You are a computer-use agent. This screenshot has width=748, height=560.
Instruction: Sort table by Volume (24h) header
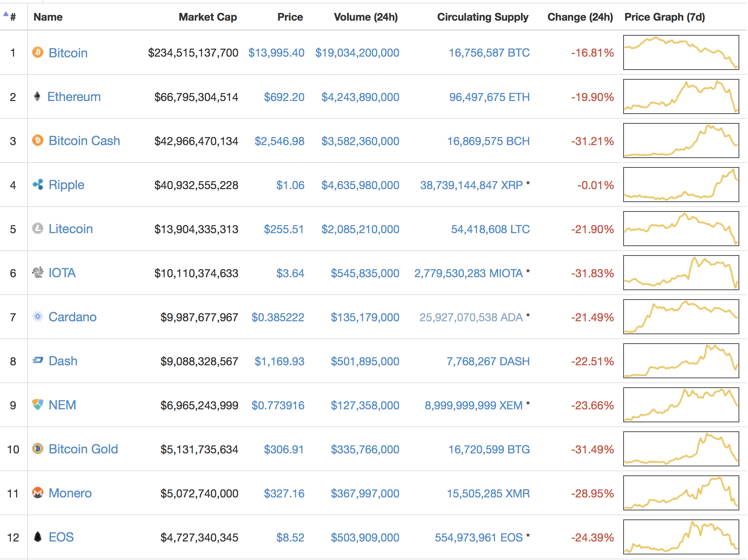click(x=366, y=17)
